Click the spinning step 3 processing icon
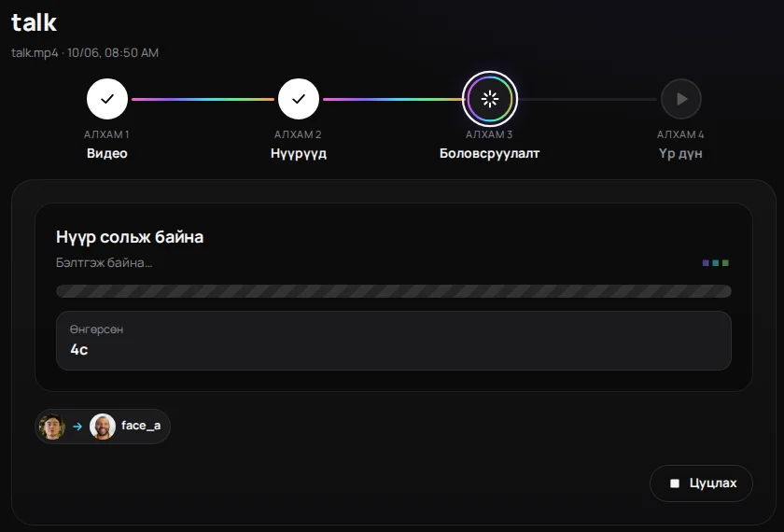 click(x=490, y=99)
